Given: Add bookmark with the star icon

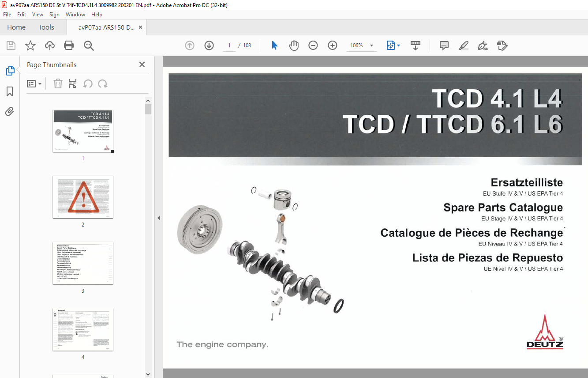Looking at the screenshot, I should 30,45.
